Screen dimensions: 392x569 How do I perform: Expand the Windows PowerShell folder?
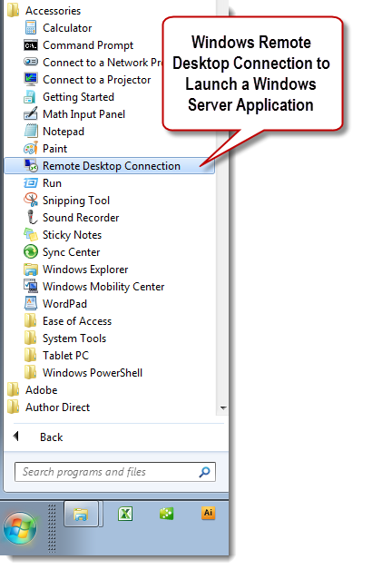pyautogui.click(x=31, y=372)
